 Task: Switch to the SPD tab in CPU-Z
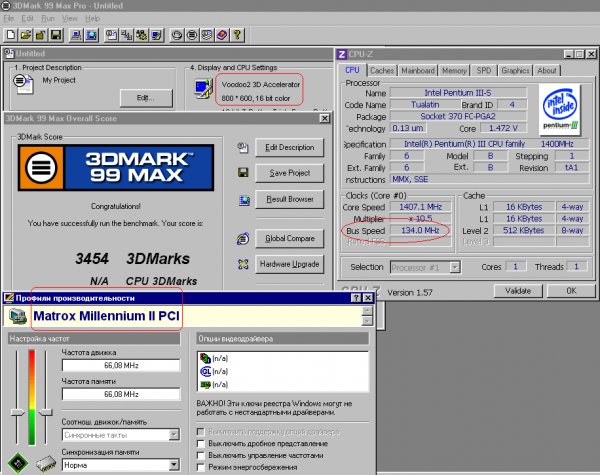[484, 71]
